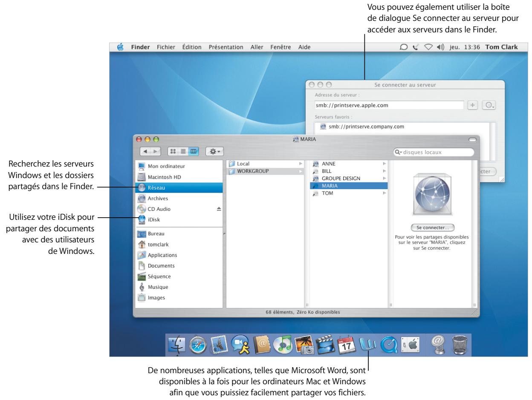The image size is (532, 400).
Task: Switch Finder to list view
Action: click(184, 152)
